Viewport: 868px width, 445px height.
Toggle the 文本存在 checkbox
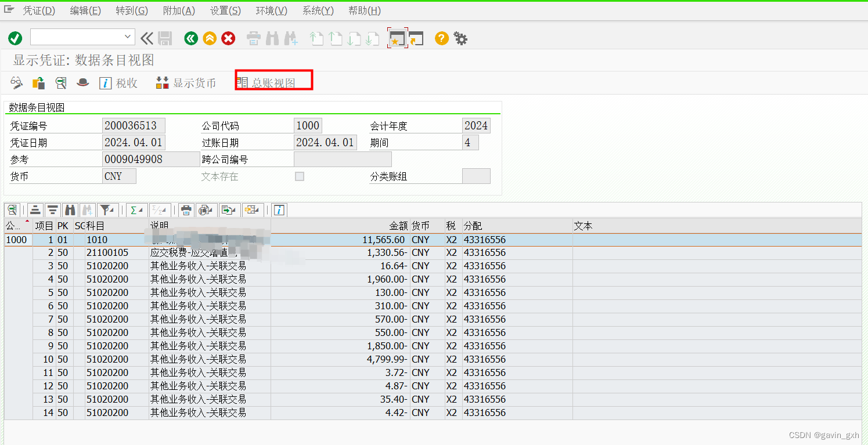coord(300,176)
